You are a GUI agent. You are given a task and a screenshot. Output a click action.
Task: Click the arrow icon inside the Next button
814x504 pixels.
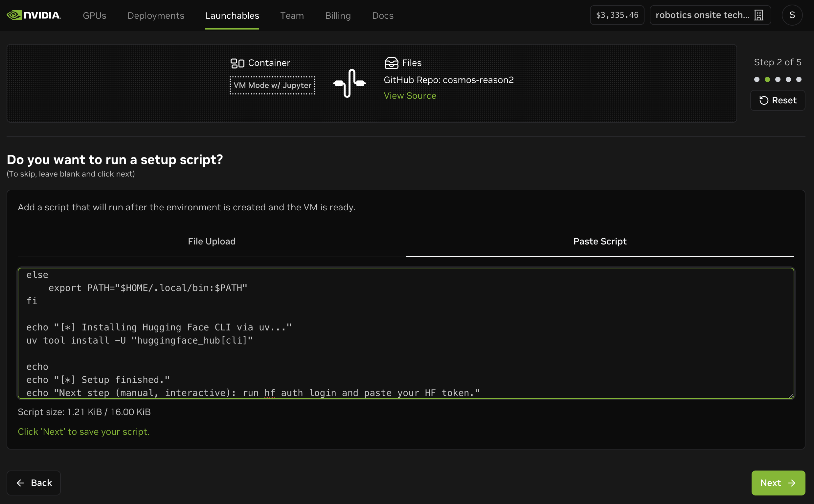point(792,483)
